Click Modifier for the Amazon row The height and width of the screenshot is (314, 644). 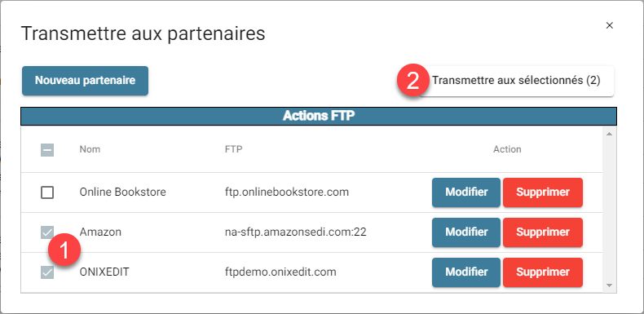pyautogui.click(x=466, y=232)
